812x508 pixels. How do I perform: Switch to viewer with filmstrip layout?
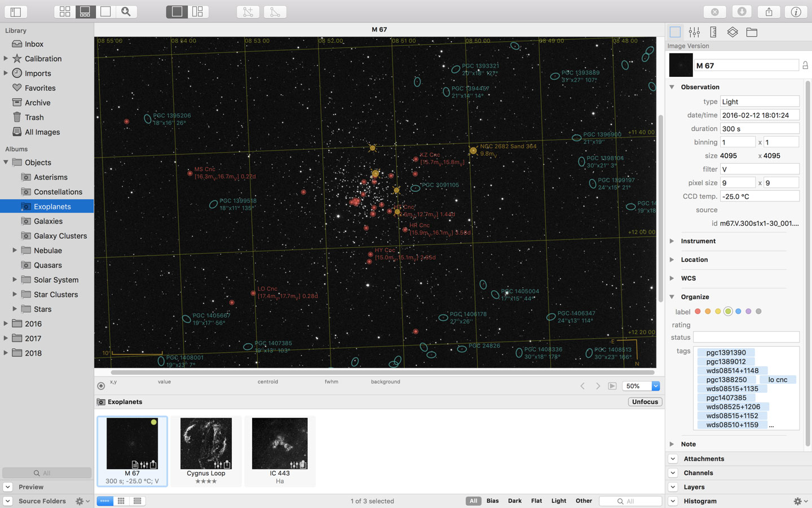pos(85,12)
